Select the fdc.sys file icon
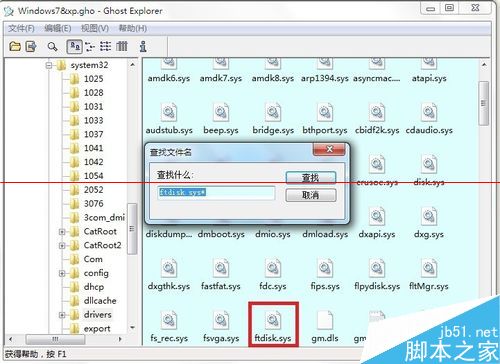Image resolution: width=500 pixels, height=364 pixels. 273,268
